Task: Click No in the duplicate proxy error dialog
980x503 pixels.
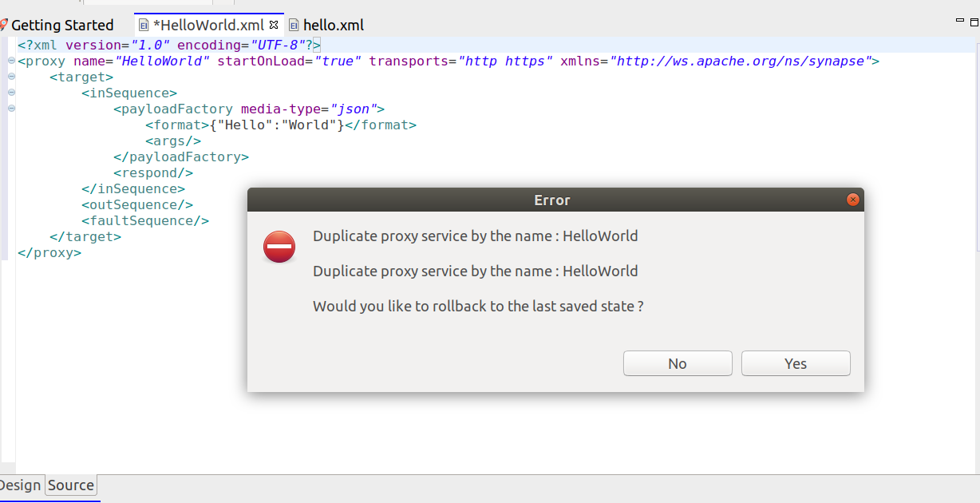Action: pyautogui.click(x=677, y=363)
